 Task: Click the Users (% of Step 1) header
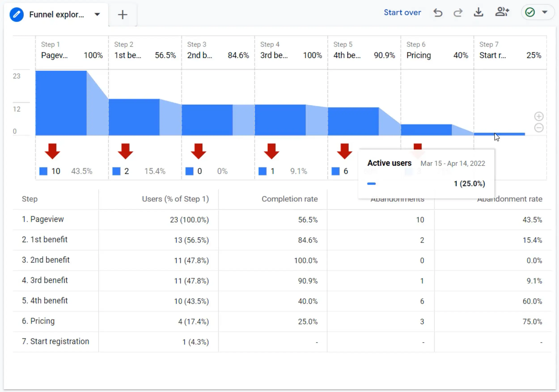click(175, 199)
